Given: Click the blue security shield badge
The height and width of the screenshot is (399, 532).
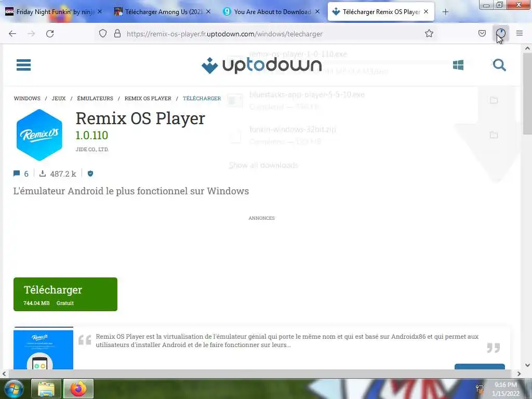Looking at the screenshot, I should pyautogui.click(x=90, y=174).
